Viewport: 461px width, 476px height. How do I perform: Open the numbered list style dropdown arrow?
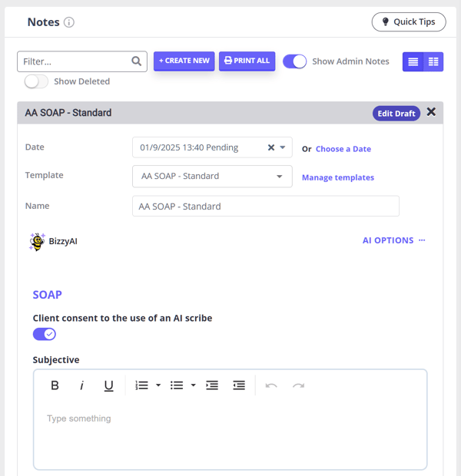158,385
